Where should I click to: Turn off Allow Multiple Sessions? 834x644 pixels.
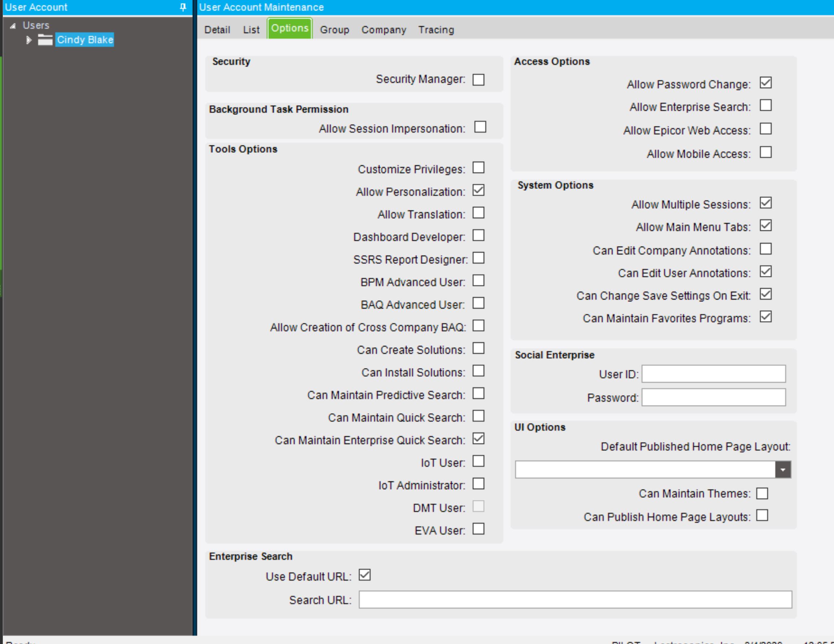pyautogui.click(x=765, y=203)
